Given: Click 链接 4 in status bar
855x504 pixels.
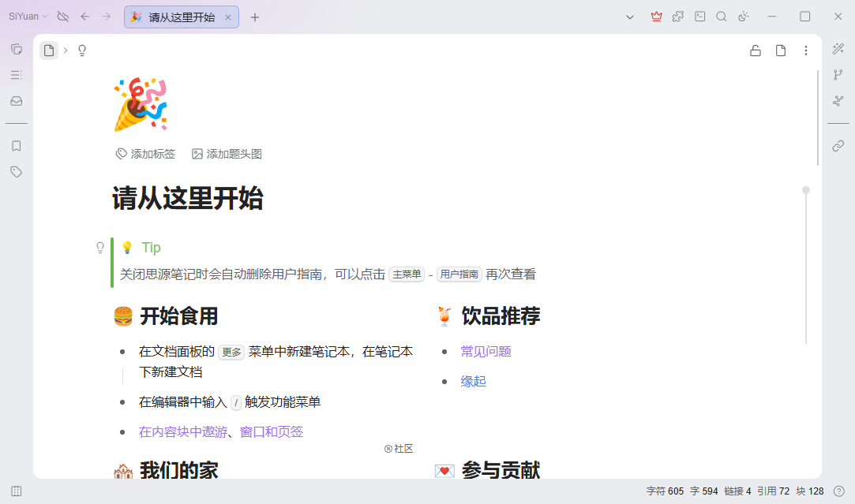Looking at the screenshot, I should [x=738, y=491].
